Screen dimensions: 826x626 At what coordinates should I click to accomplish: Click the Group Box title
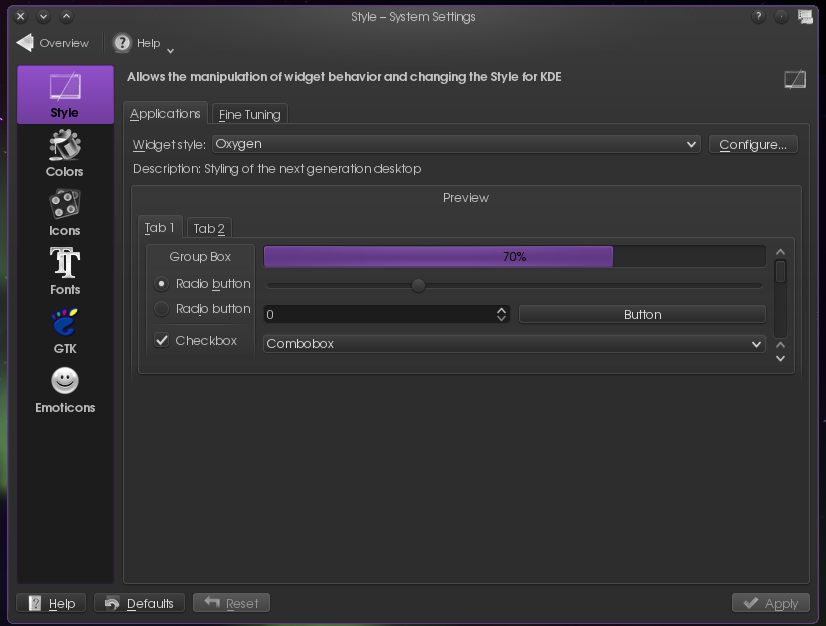click(200, 257)
